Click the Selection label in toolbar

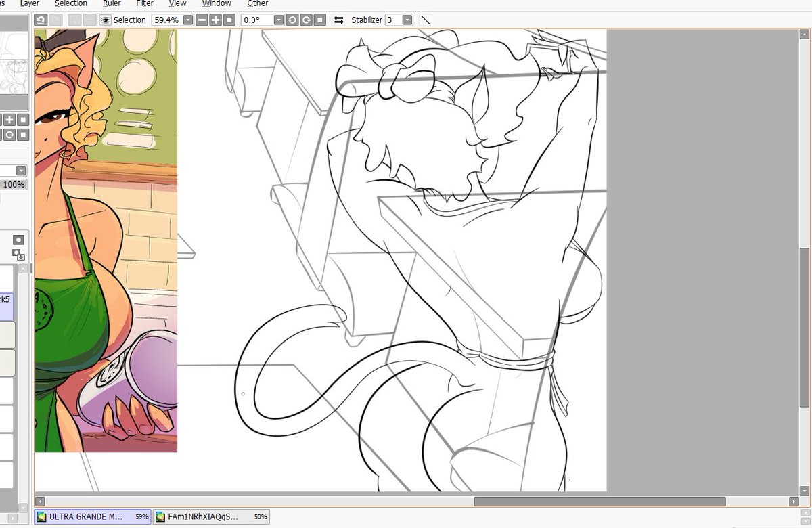coord(129,20)
